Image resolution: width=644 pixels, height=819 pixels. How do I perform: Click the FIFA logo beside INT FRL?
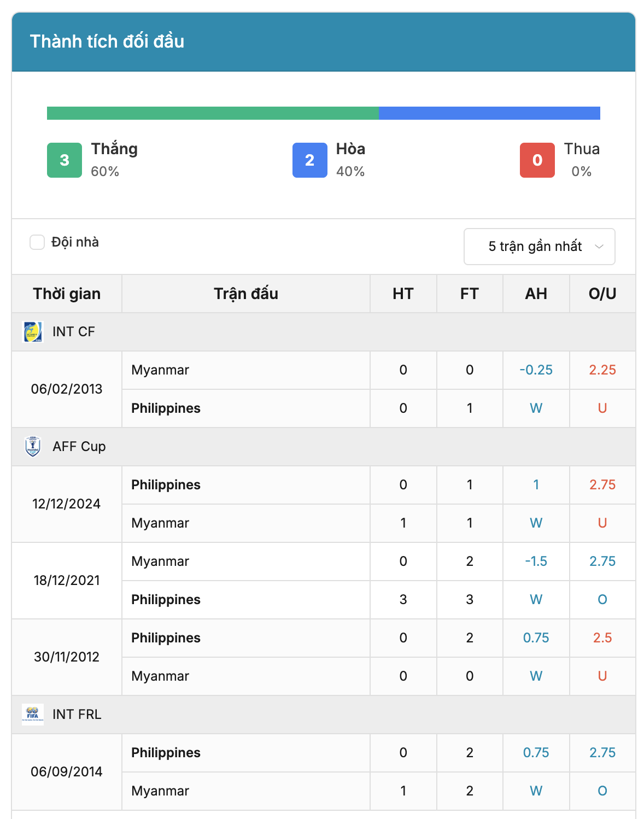33,715
